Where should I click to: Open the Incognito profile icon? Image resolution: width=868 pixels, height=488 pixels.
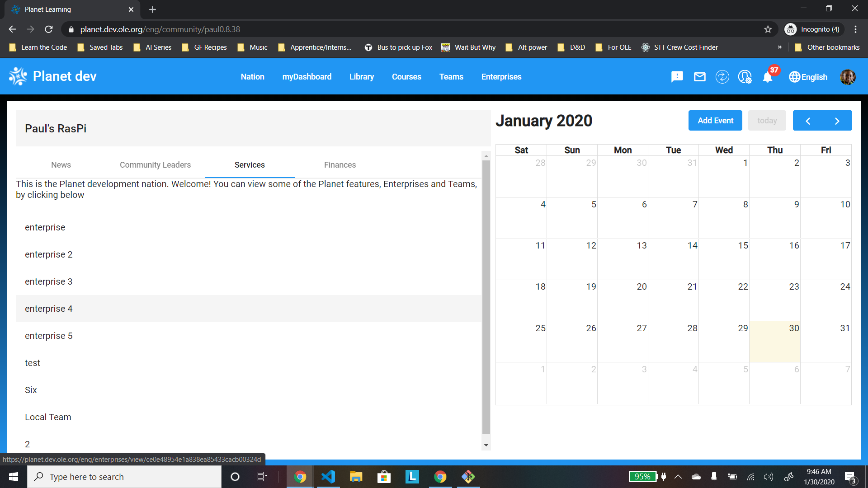[791, 29]
